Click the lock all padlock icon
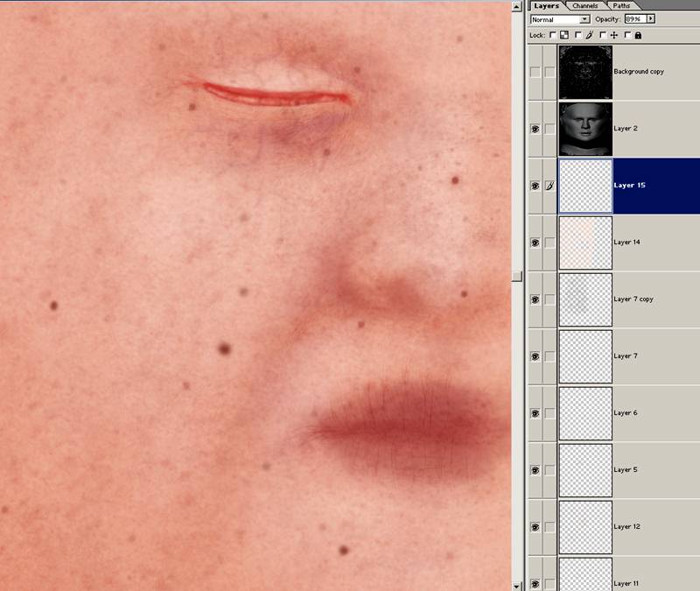The width and height of the screenshot is (700, 591). coord(638,36)
